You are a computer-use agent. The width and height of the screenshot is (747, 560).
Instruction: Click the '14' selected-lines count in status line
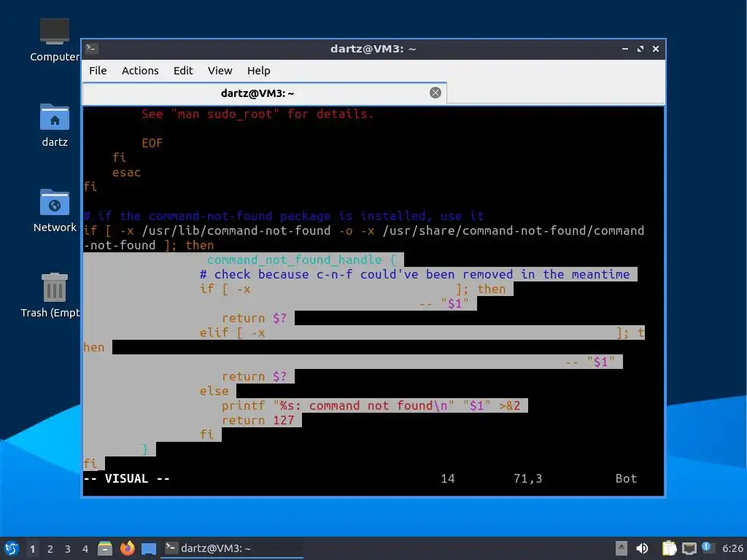(448, 478)
